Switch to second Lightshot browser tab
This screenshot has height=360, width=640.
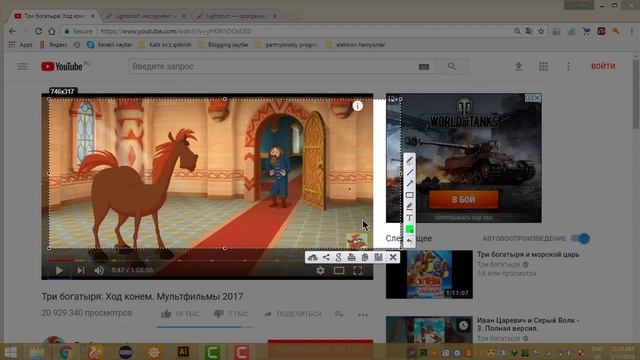144,16
